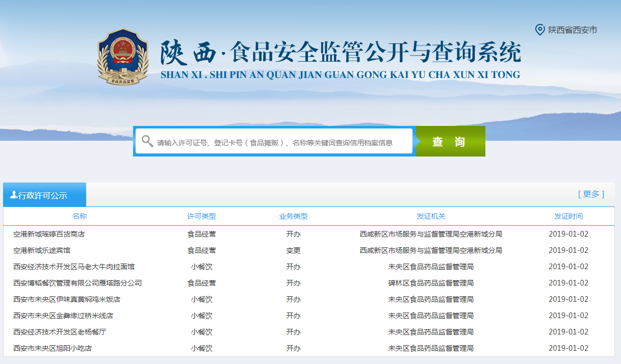The image size is (621, 364).
Task: Open the 更多 link for more records
Action: (591, 194)
